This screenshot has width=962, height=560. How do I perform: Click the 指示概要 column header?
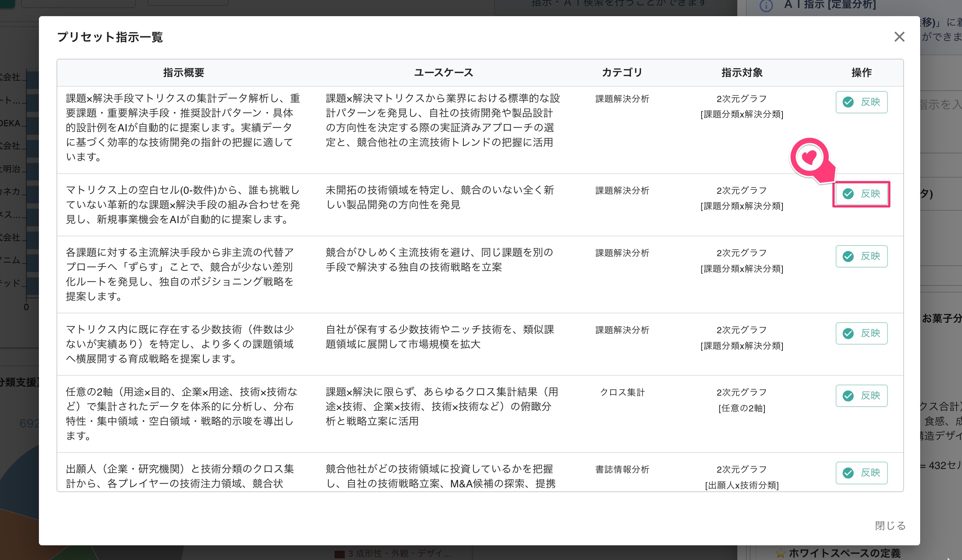pos(184,73)
